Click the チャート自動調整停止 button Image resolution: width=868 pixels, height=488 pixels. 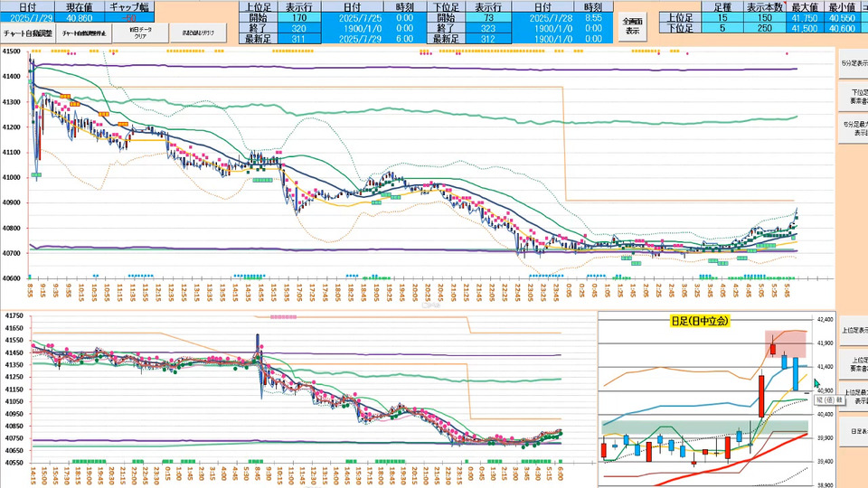pyautogui.click(x=84, y=33)
